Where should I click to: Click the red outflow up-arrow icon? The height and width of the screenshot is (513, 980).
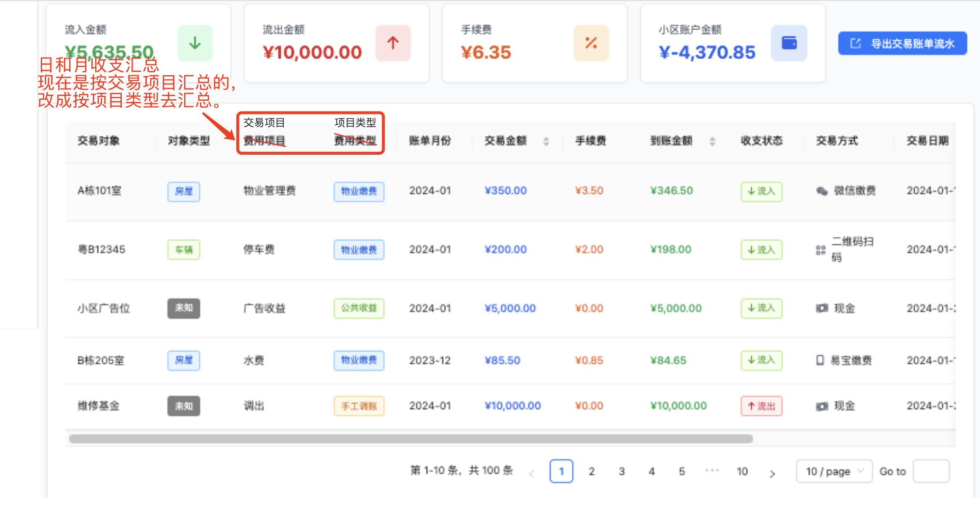tap(393, 43)
